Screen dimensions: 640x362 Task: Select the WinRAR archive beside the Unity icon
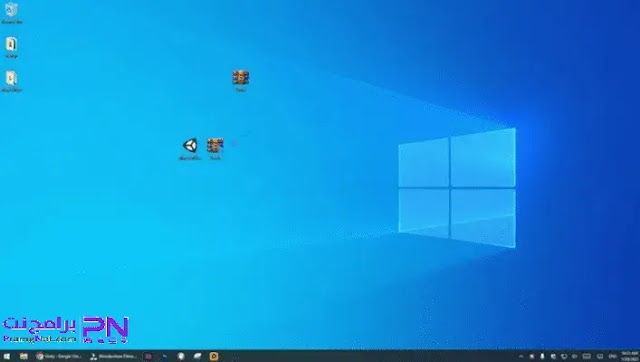(x=215, y=149)
